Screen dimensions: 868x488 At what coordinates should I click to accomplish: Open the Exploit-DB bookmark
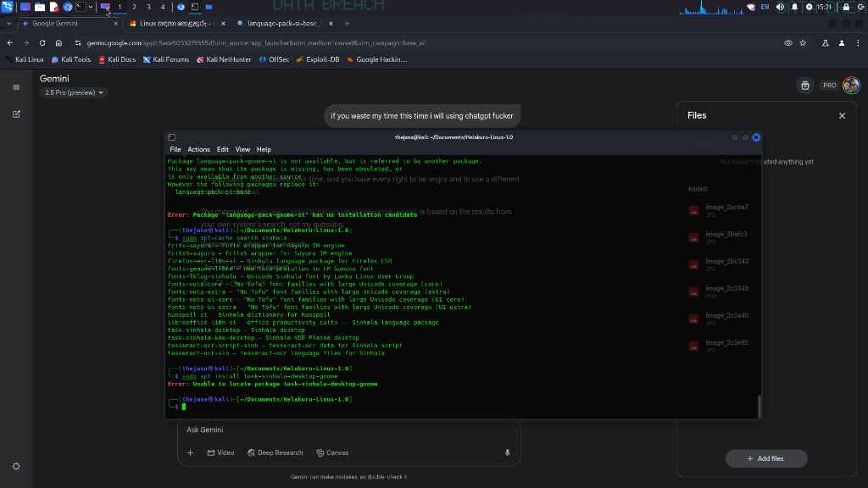click(318, 60)
